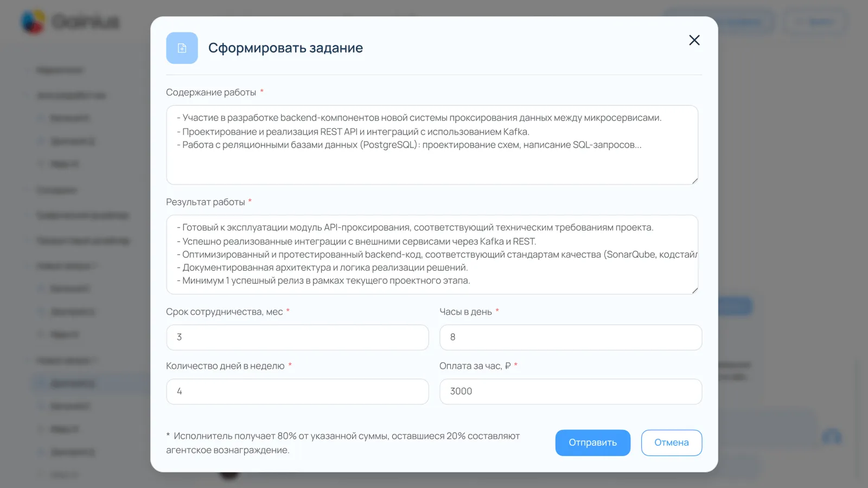Grab the Содержание работы textarea resize handle

[694, 181]
